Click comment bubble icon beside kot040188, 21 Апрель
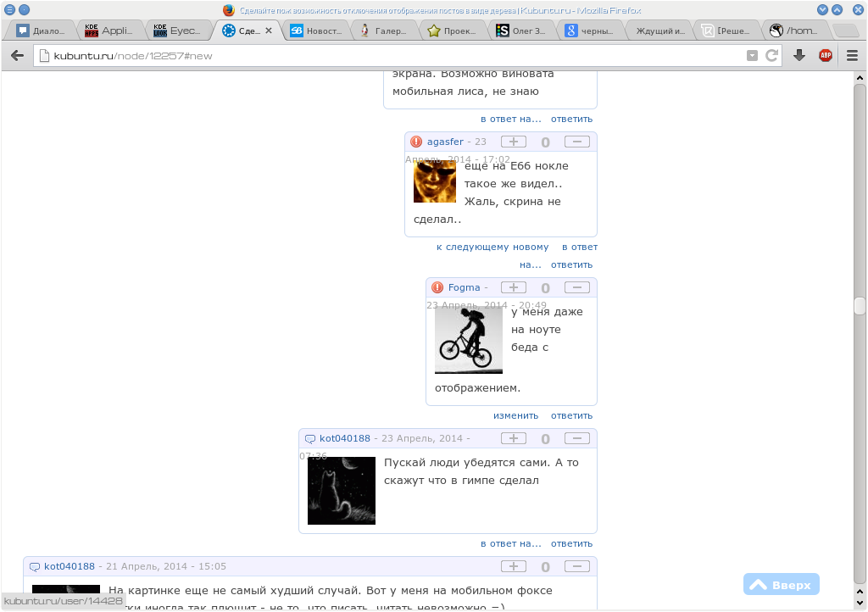This screenshot has width=868, height=612. (x=34, y=566)
